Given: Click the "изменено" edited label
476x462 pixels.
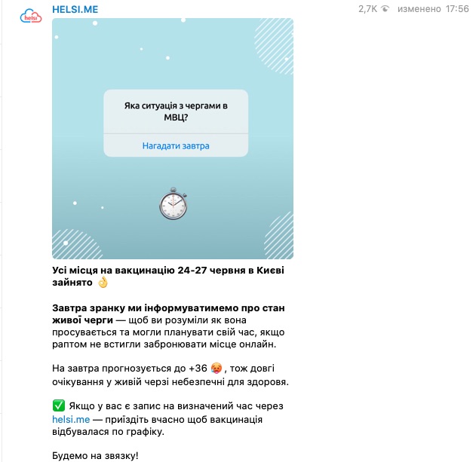Looking at the screenshot, I should point(419,9).
